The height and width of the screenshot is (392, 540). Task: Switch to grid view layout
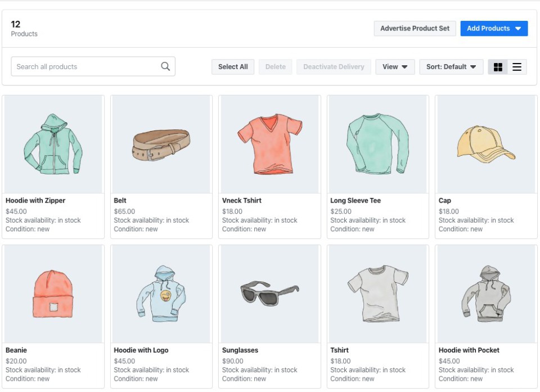pyautogui.click(x=498, y=67)
